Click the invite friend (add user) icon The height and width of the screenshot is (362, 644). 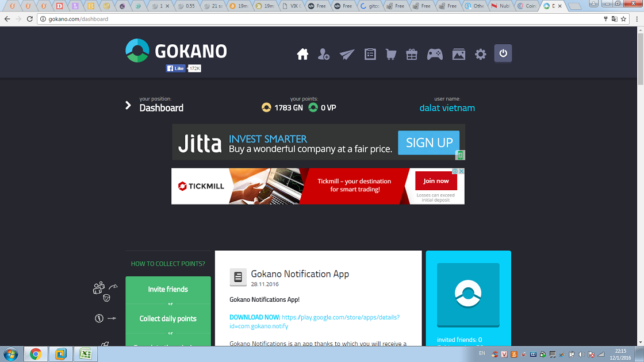click(324, 54)
